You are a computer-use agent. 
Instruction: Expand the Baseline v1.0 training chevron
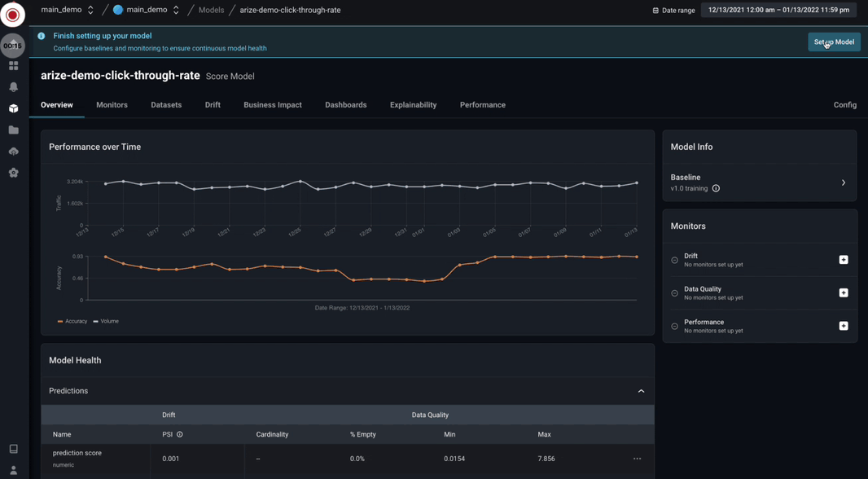[x=843, y=182]
